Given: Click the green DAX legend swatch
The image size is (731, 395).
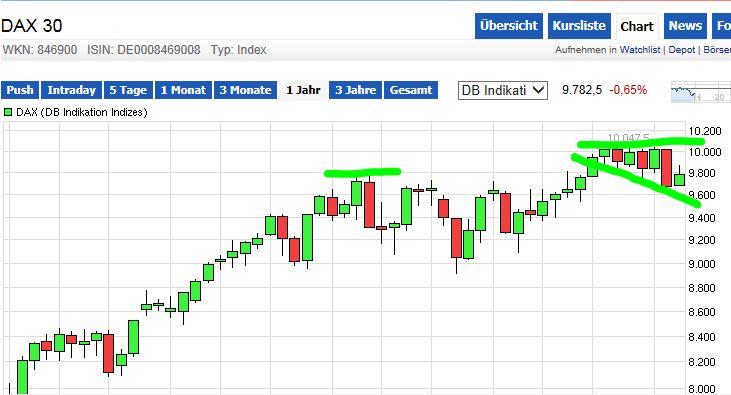Looking at the screenshot, I should [x=8, y=112].
